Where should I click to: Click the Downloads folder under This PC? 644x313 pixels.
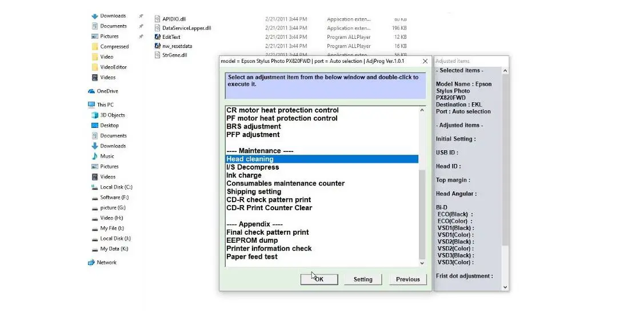point(109,146)
